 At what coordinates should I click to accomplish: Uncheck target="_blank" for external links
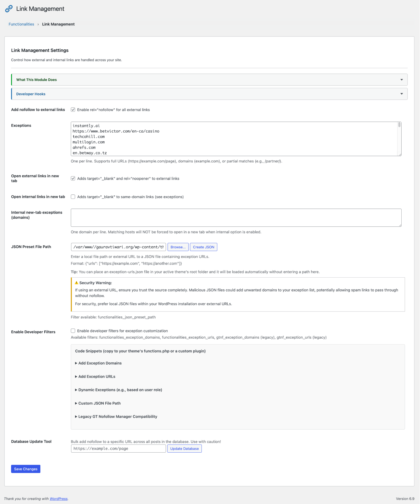(x=73, y=179)
